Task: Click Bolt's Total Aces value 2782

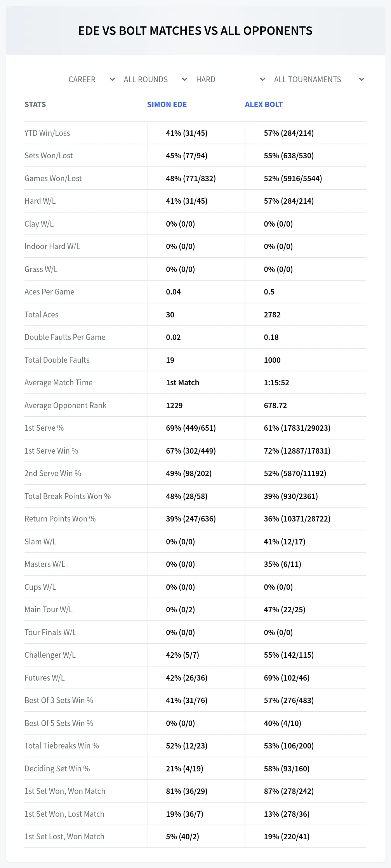Action: pos(272,315)
